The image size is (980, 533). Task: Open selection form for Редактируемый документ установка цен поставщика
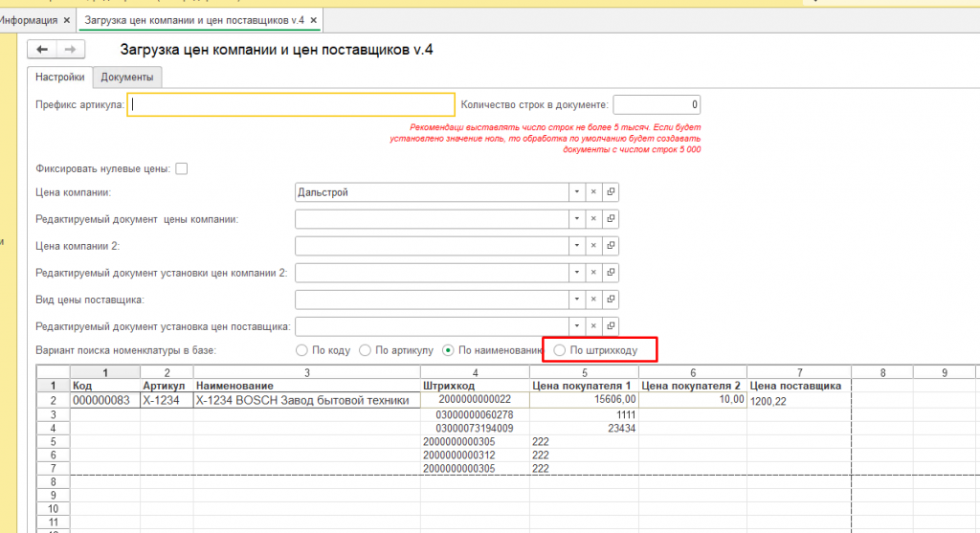[611, 325]
